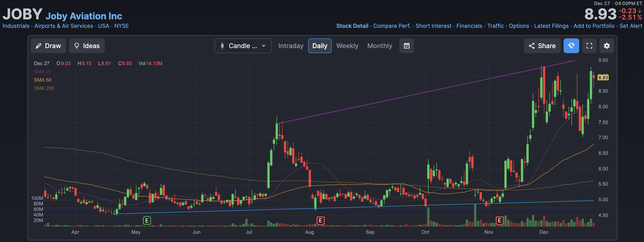
Task: Open the Traffic link
Action: pyautogui.click(x=495, y=26)
